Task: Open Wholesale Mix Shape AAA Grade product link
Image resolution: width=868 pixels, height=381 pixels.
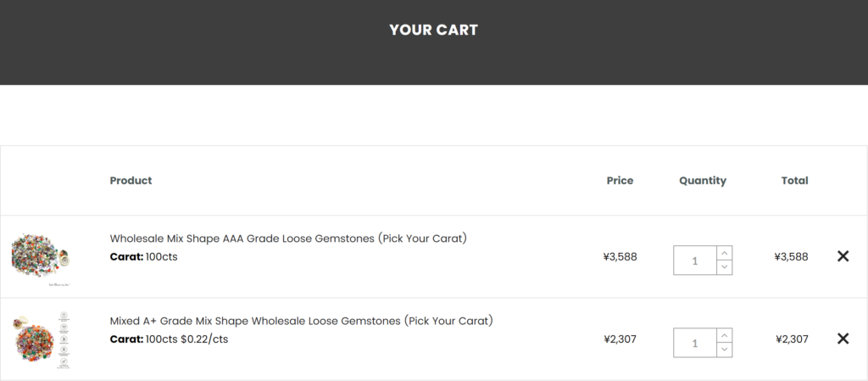Action: click(x=288, y=238)
